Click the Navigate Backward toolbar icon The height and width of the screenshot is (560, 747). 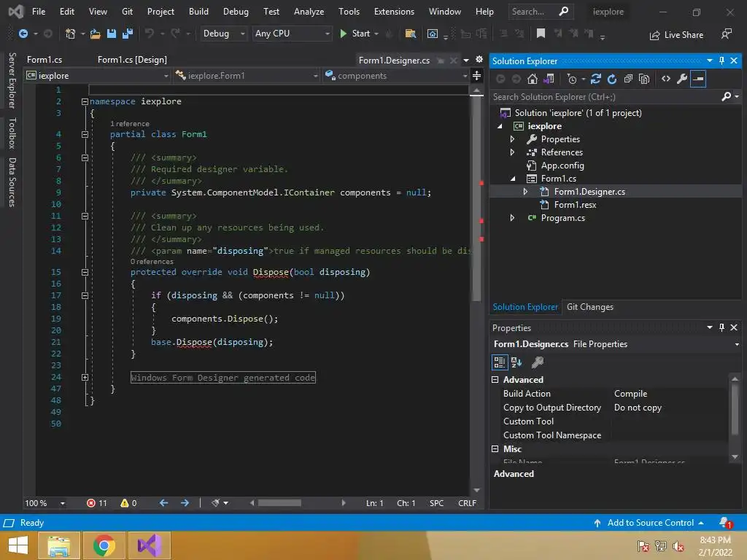[x=23, y=34]
